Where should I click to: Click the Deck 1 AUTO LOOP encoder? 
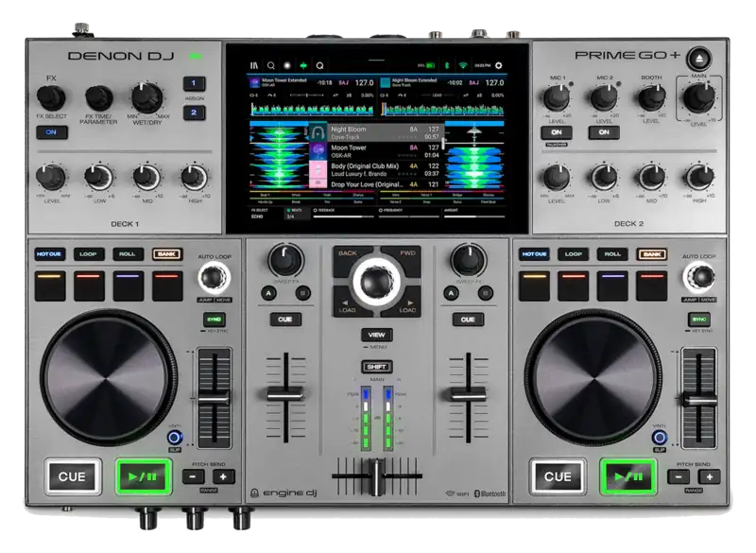(214, 278)
